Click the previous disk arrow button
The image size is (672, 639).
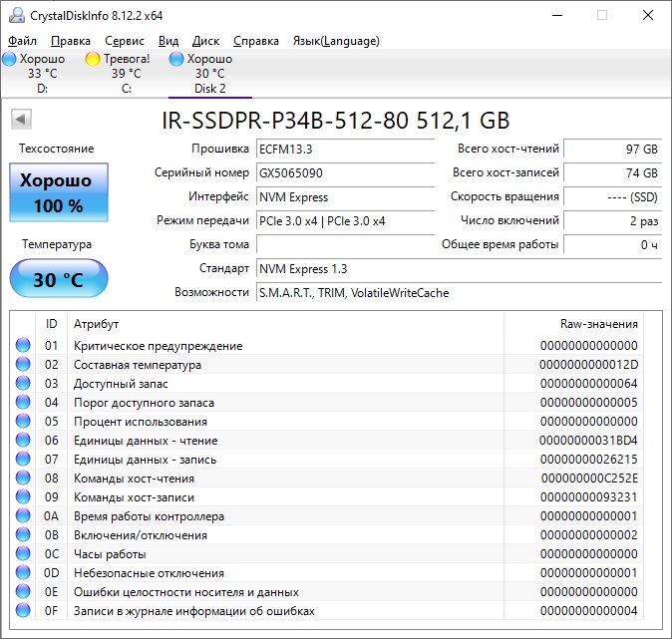tap(20, 121)
